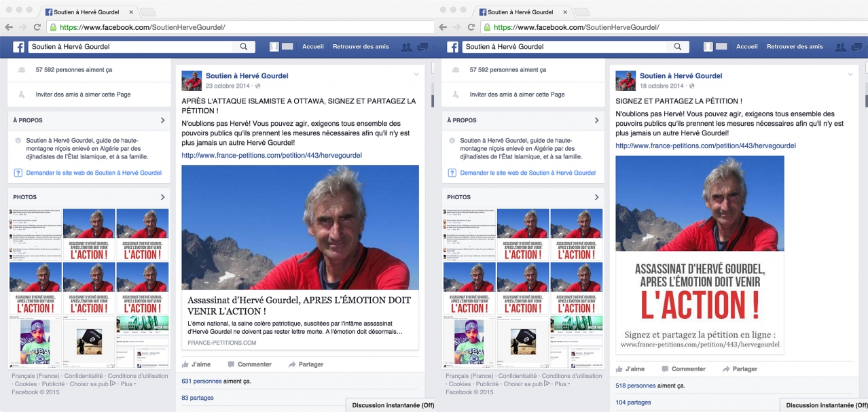Screen dimensions: 868x412
Task: Click the Facebook logo in the right window
Action: click(452, 47)
